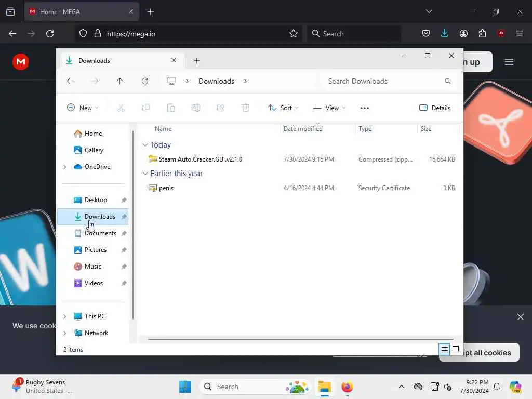Click the padlock site information icon
This screenshot has height=399, width=532.
97,34
